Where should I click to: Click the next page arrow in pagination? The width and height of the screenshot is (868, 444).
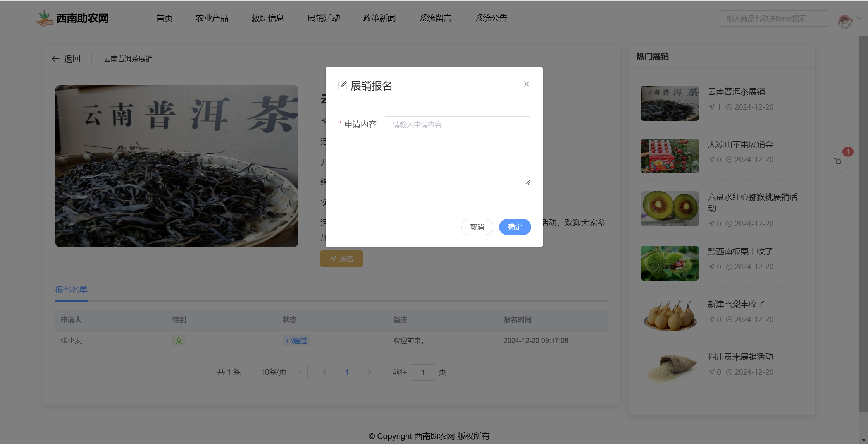369,372
